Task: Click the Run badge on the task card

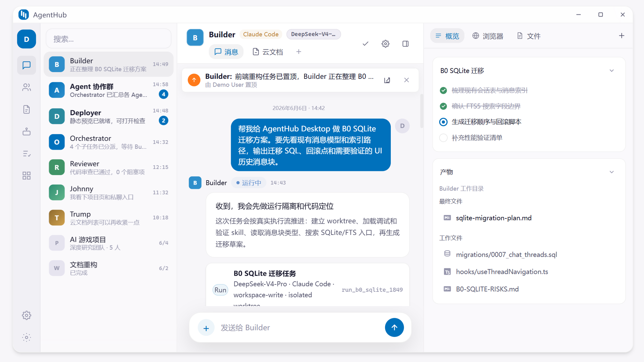Action: click(x=220, y=290)
